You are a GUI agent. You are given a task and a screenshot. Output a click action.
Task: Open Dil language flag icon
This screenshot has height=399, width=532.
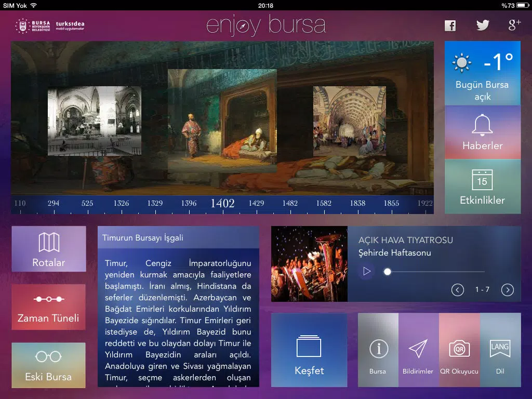point(500,350)
